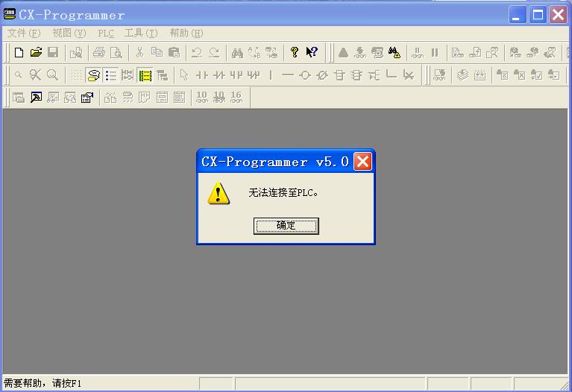The width and height of the screenshot is (572, 392).
Task: Click the Transfer from PLC icon
Action: (475, 52)
